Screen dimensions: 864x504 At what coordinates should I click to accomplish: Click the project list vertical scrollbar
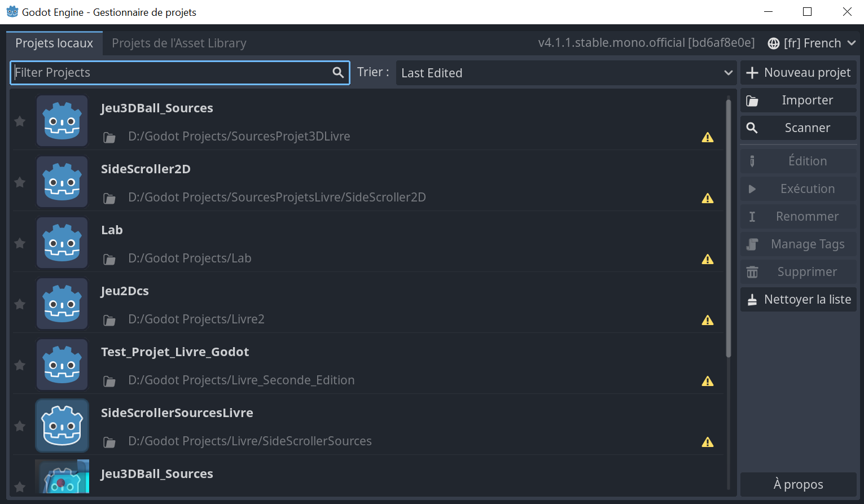pyautogui.click(x=729, y=228)
